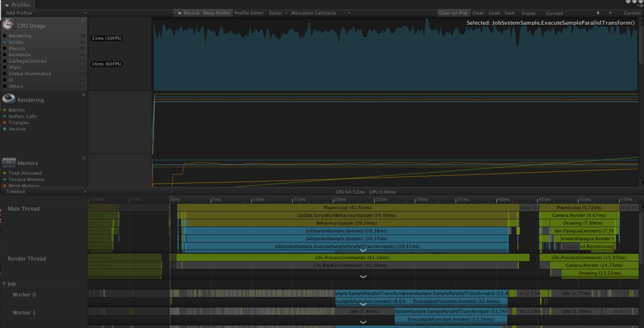Click the Clear button
644x328 pixels.
click(478, 13)
